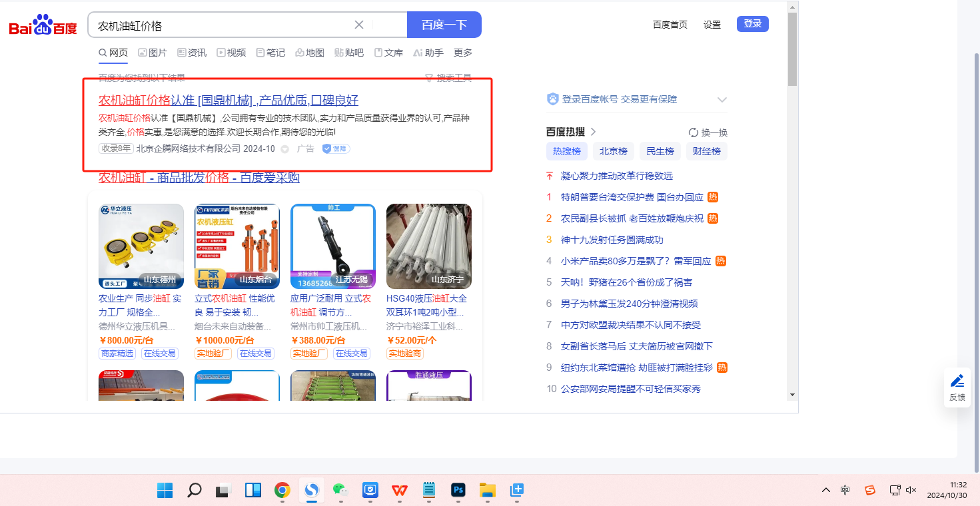Open Photoshop from the taskbar
This screenshot has width=980, height=506.
coord(458,491)
